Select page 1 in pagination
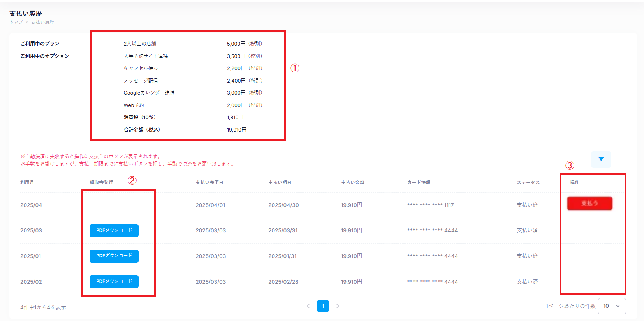Screen dimensions: 644x330 pos(323,306)
